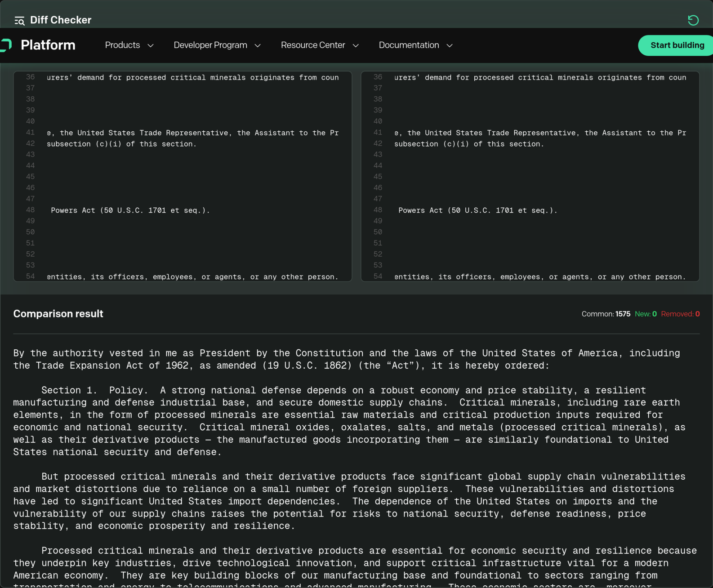Open the Developer Program menu
The height and width of the screenshot is (588, 713).
click(x=210, y=45)
